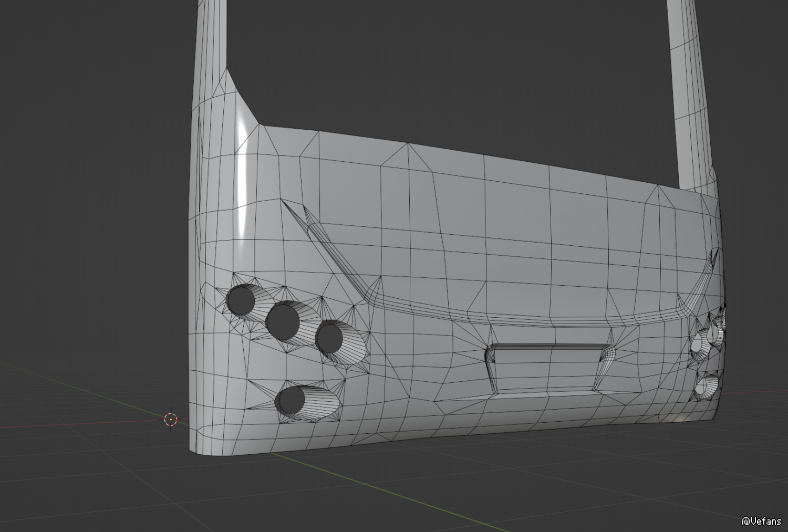Click the lower single hole on left side
Image resolution: width=788 pixels, height=532 pixels.
[292, 401]
